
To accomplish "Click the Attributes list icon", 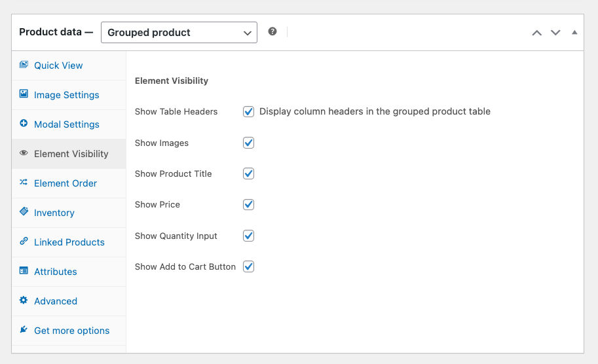I will [x=24, y=271].
